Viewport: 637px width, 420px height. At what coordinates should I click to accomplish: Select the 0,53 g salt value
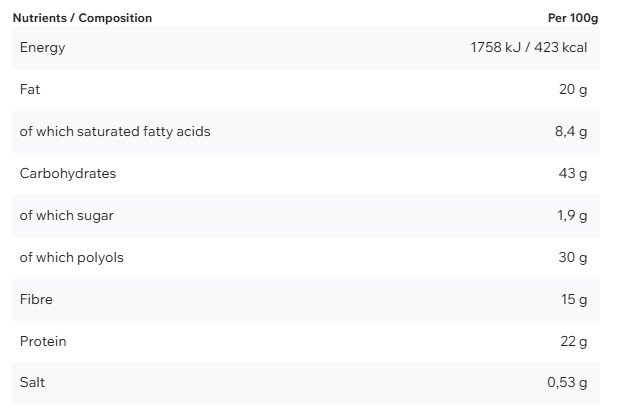[x=566, y=383]
